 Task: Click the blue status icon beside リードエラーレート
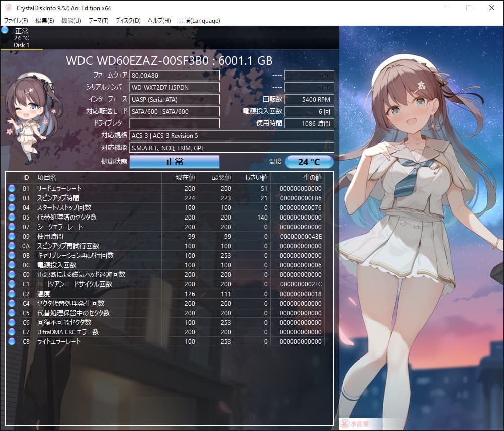point(13,189)
